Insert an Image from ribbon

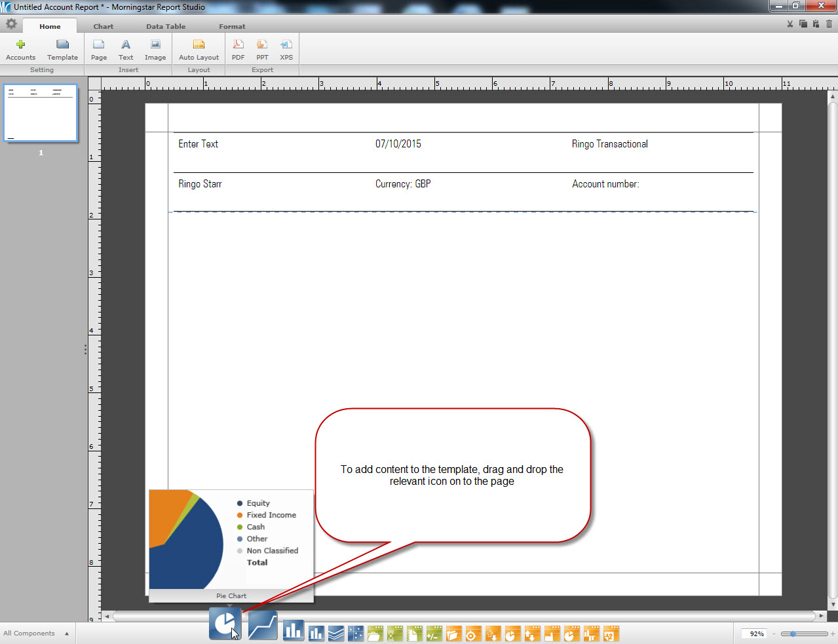click(x=155, y=49)
